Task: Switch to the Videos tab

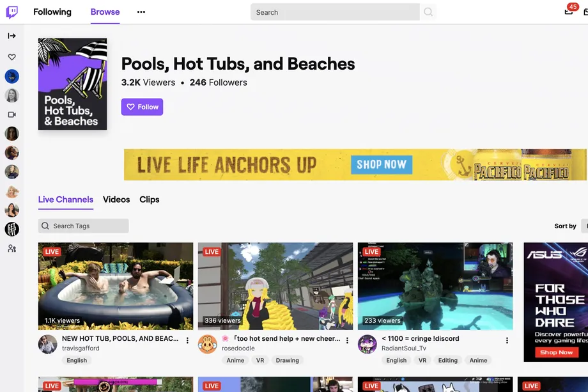Action: coord(116,200)
